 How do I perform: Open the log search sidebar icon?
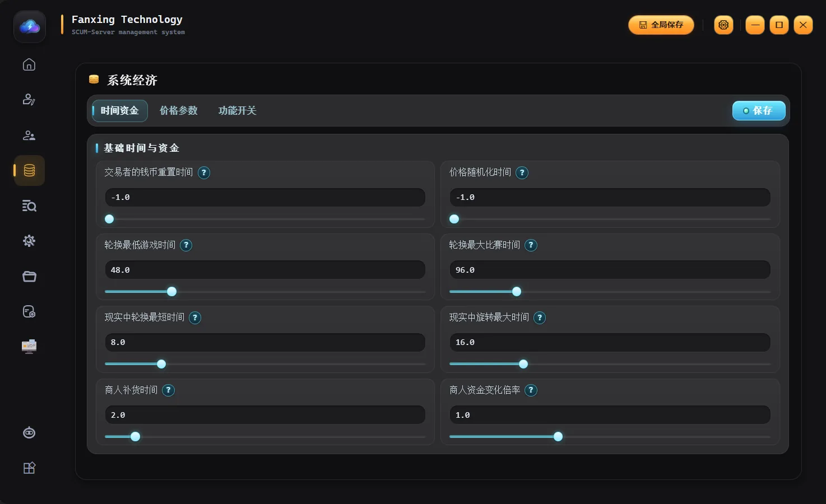tap(29, 206)
